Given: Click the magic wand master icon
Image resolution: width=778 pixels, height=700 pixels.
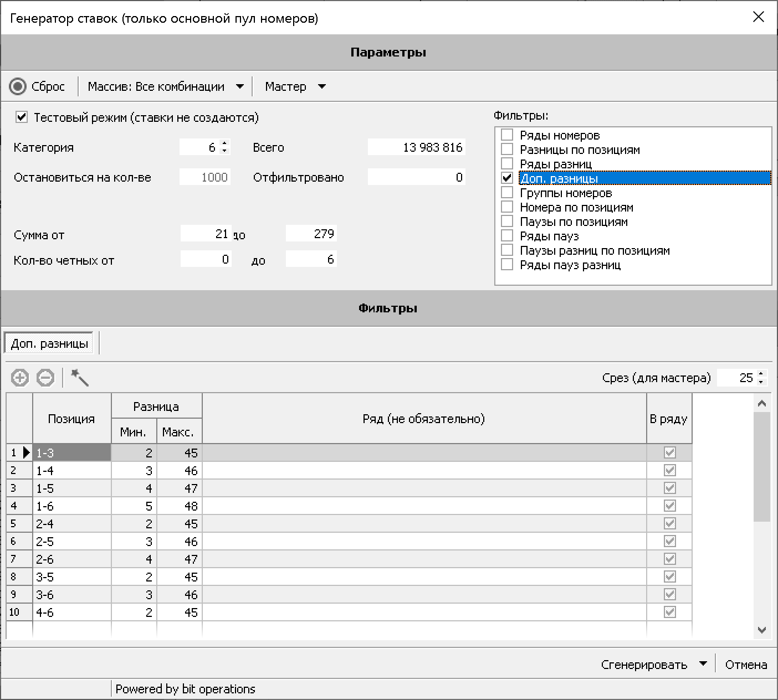Looking at the screenshot, I should (80, 378).
